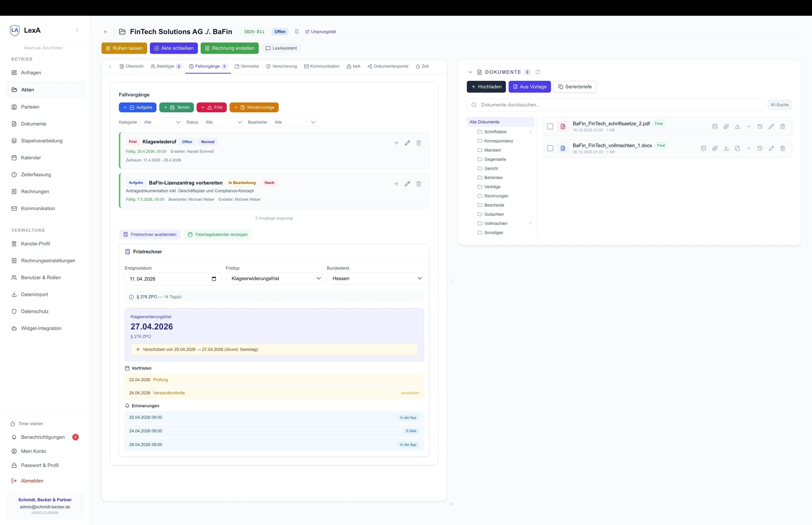This screenshot has width=812, height=525.
Task: Select checkbox for BaFin_FinTech_schriftsaetze_2.pdf
Action: coord(550,126)
